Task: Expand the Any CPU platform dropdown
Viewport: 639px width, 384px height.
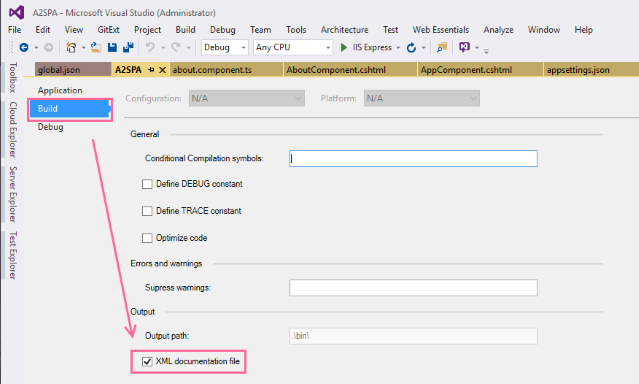Action: pos(293,48)
